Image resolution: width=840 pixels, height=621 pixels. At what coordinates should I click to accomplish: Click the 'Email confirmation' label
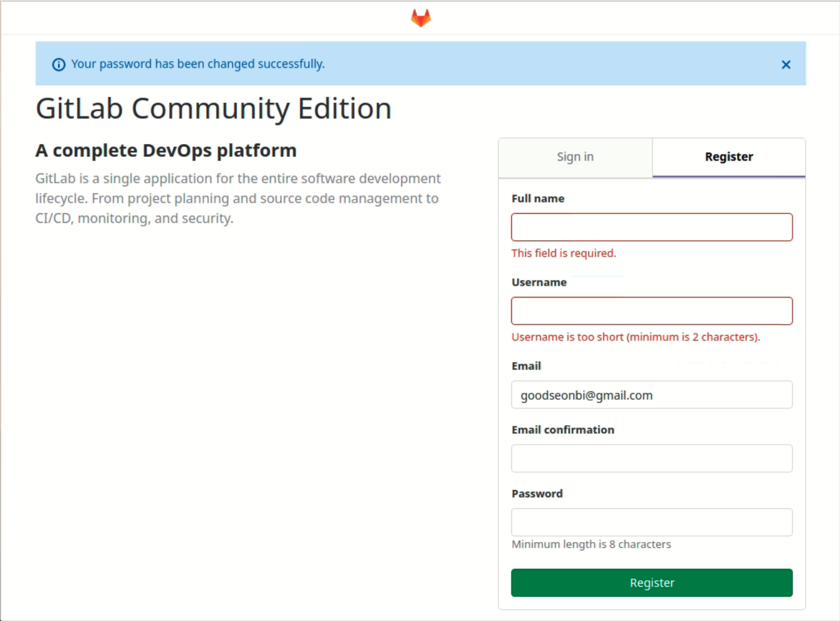click(x=563, y=430)
